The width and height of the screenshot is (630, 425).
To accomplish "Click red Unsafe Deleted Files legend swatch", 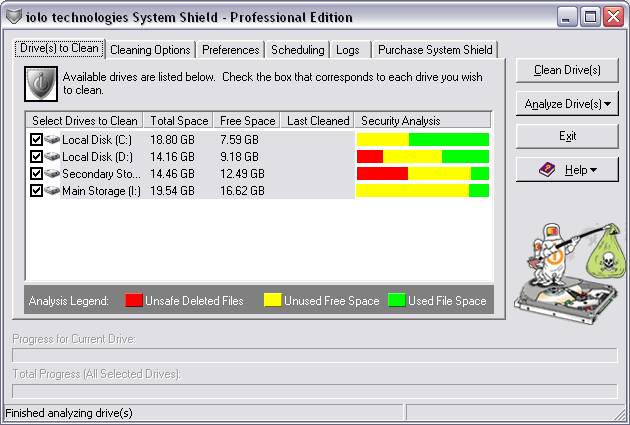I will click(134, 300).
